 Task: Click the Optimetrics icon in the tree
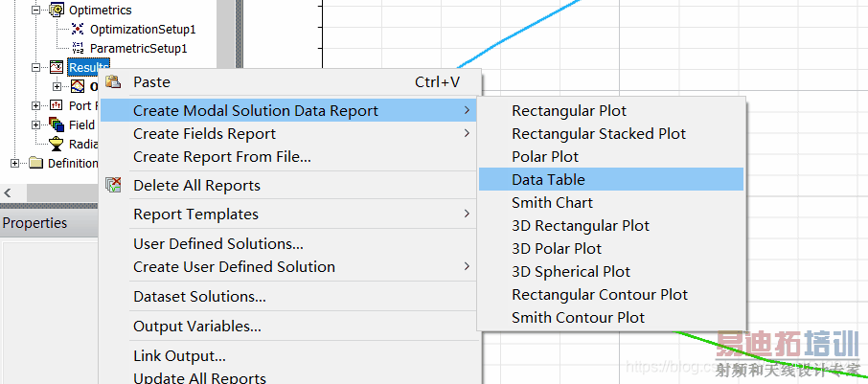pos(56,11)
